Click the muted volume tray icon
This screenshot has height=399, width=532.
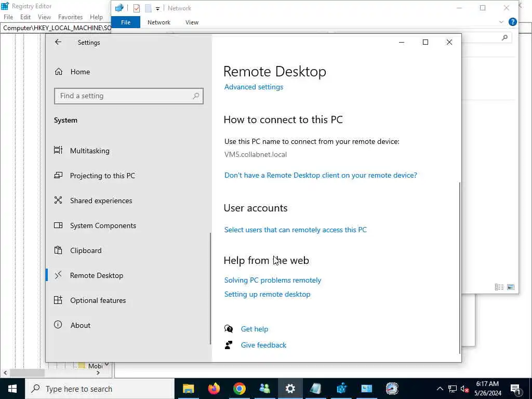[465, 389]
